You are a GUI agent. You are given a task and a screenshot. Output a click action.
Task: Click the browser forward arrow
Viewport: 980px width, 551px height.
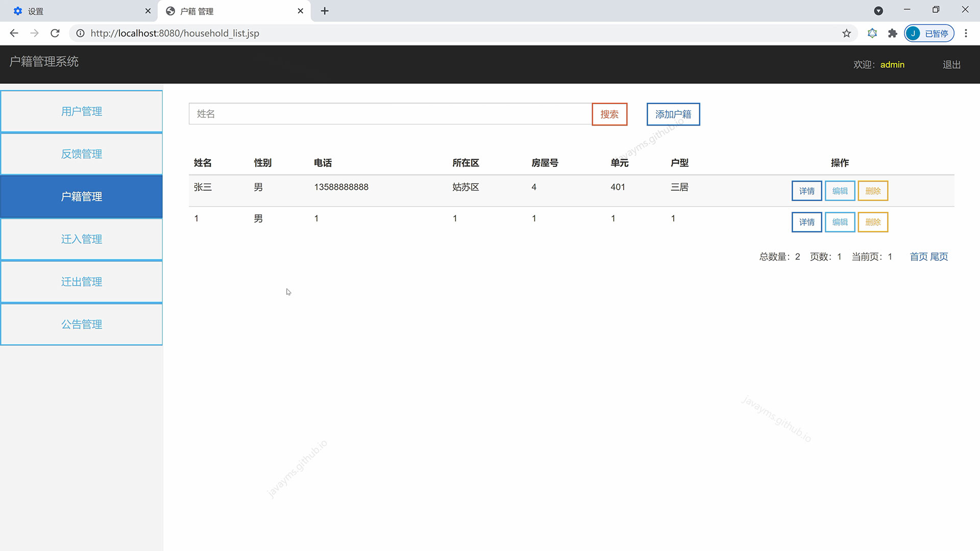pos(34,33)
